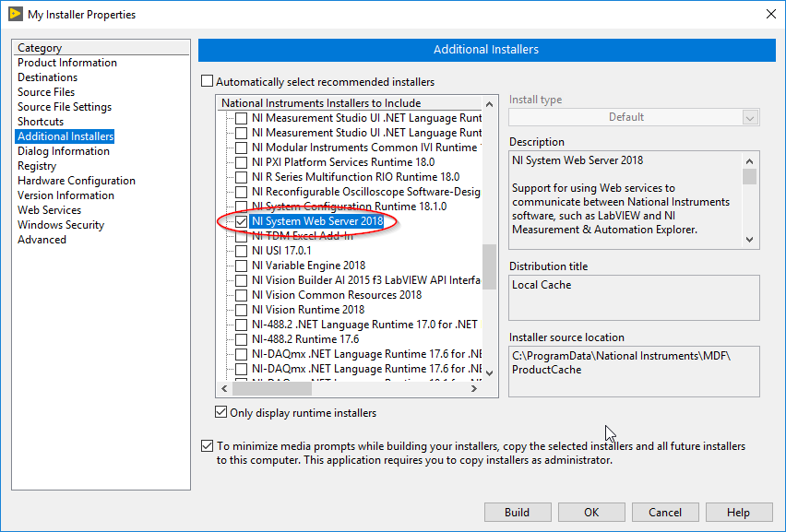Open the Source Files category
The image size is (786, 532).
46,92
